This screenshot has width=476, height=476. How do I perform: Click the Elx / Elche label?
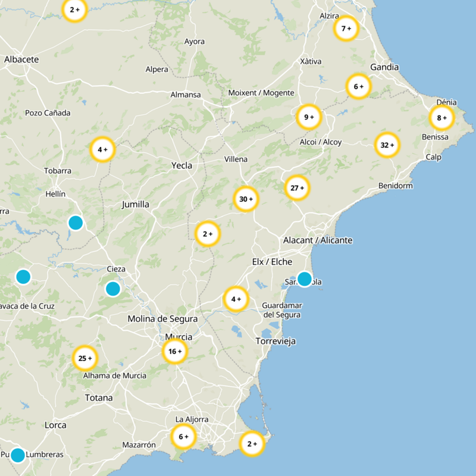pos(273,262)
